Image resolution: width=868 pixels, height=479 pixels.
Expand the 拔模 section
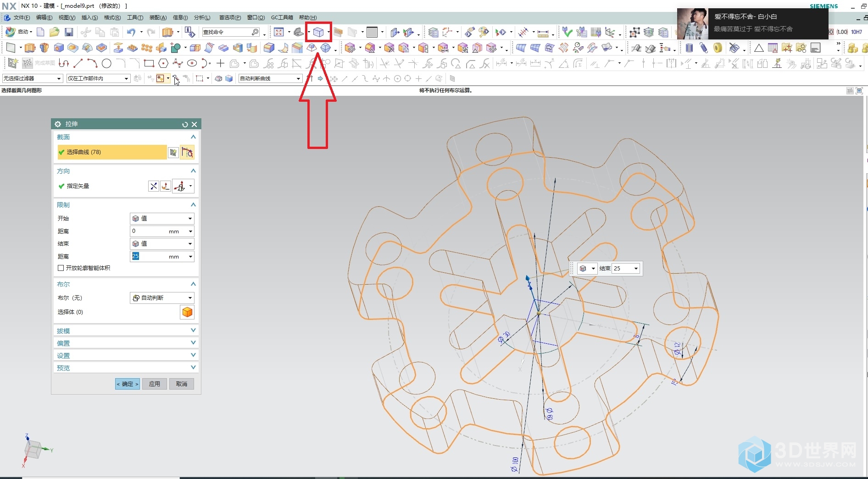[x=193, y=330]
